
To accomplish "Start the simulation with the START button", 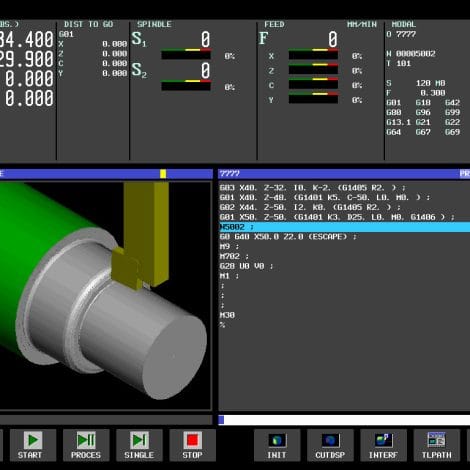I will click(33, 445).
